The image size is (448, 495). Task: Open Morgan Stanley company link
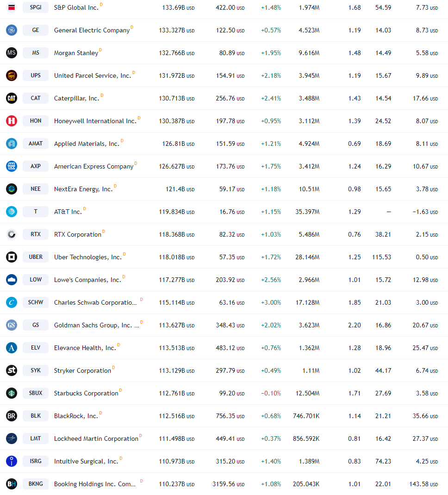pos(76,53)
